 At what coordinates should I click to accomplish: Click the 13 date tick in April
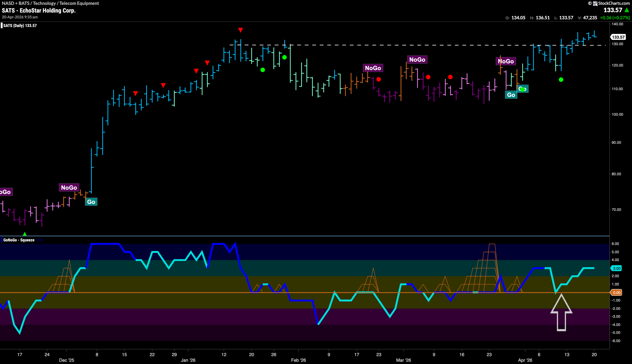567,354
